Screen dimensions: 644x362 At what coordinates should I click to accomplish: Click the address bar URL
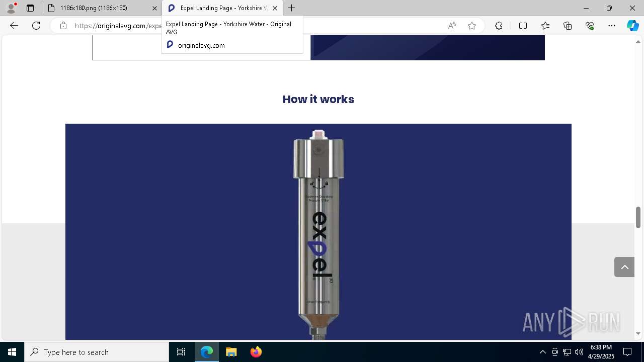click(x=118, y=26)
